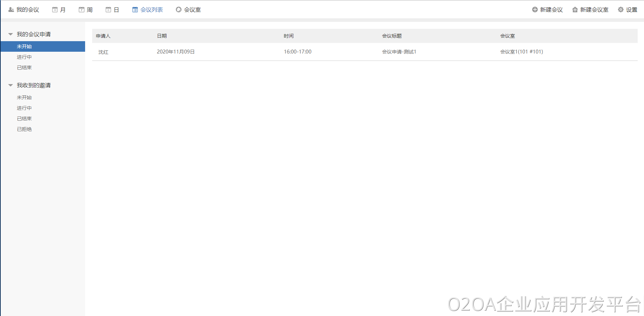Collapse the 我的会议申请 section arrow
This screenshot has height=316, width=644.
[11, 34]
